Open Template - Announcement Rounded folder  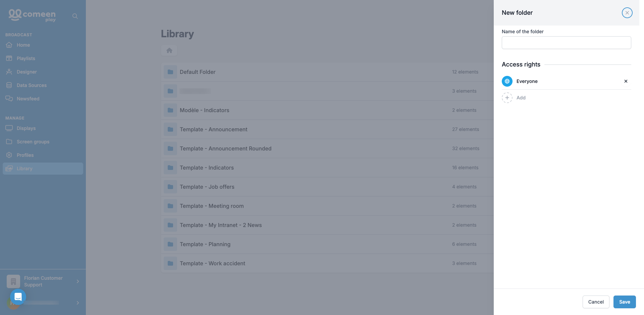[x=327, y=148]
